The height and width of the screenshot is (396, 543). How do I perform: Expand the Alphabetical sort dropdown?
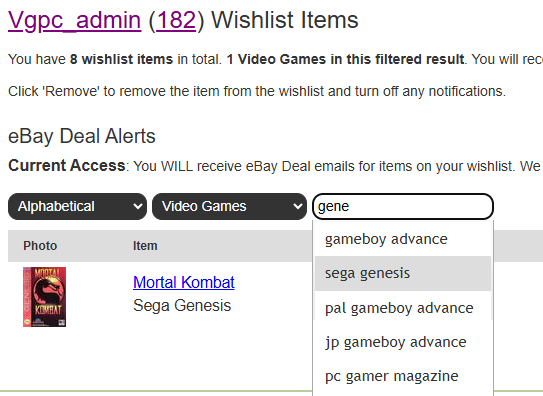pyautogui.click(x=78, y=206)
